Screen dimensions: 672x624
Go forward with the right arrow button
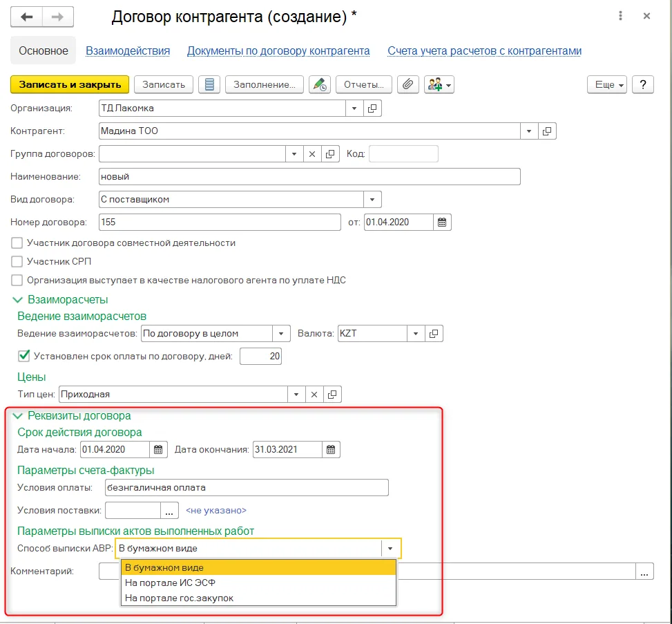pyautogui.click(x=58, y=17)
